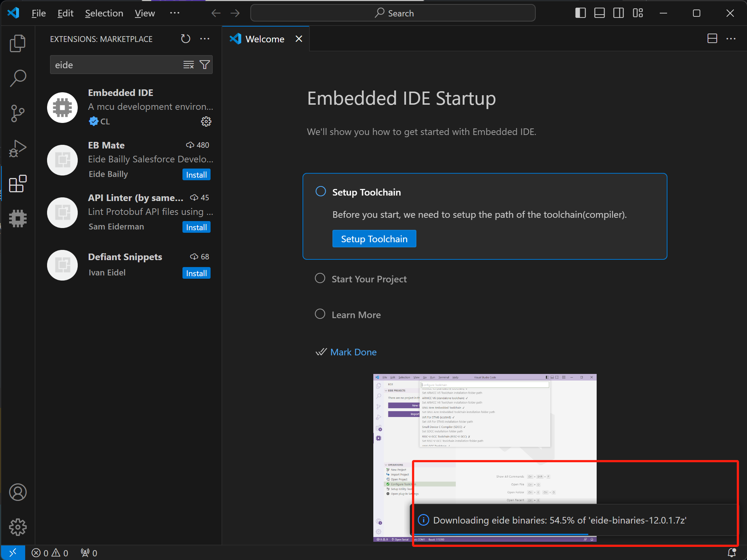Toggle the primary side bar layout icon
The width and height of the screenshot is (747, 560).
580,13
